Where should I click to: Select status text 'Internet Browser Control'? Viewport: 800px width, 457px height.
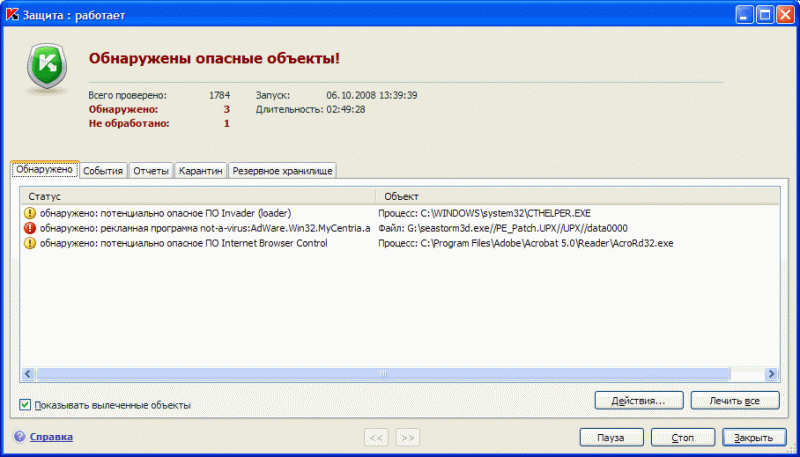click(274, 243)
